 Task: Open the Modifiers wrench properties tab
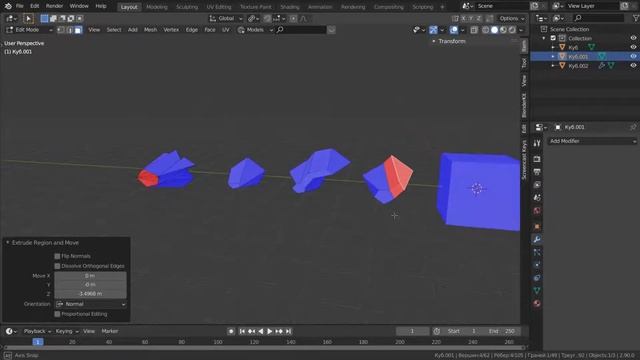pyautogui.click(x=537, y=239)
